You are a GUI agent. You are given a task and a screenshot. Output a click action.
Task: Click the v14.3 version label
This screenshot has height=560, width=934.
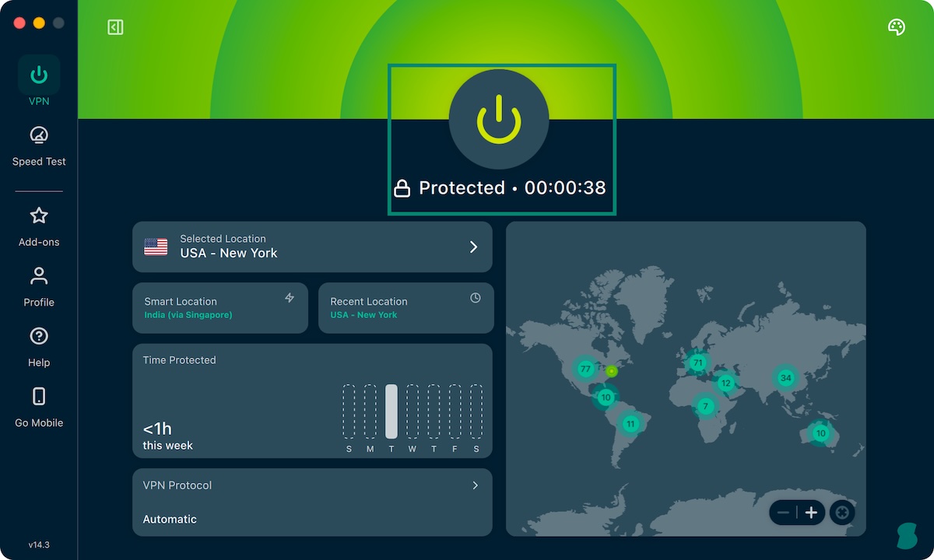(x=39, y=545)
